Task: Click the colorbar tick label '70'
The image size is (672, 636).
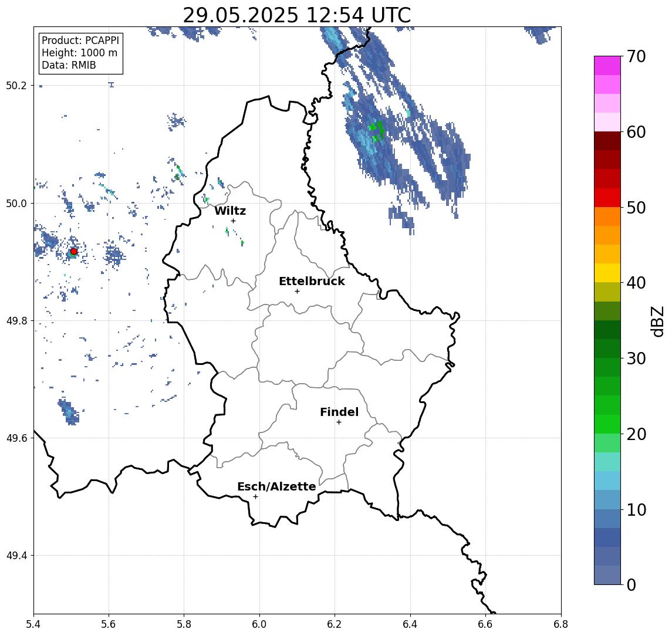Action: pos(636,56)
